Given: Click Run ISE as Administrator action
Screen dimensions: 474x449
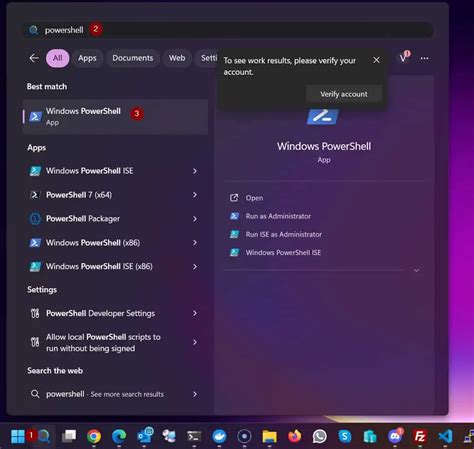Looking at the screenshot, I should 284,234.
